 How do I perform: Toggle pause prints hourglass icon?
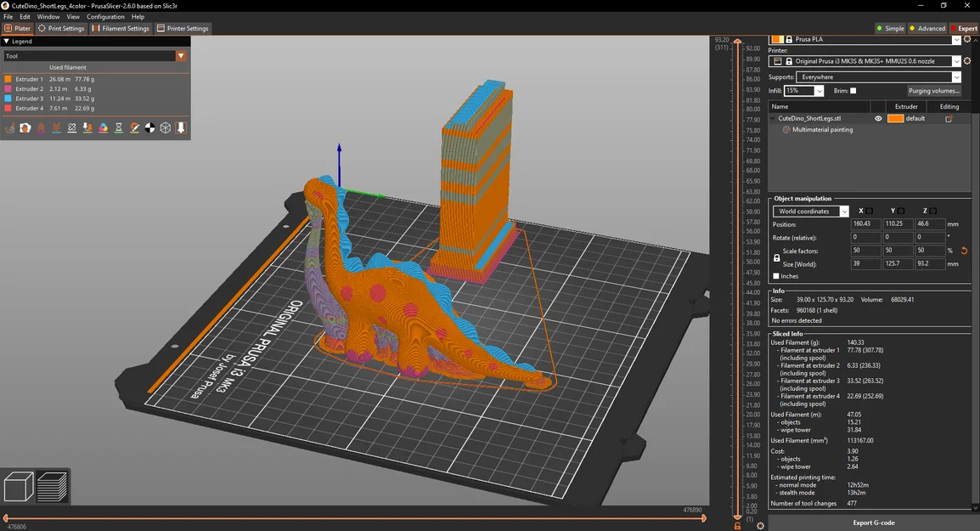click(x=119, y=127)
